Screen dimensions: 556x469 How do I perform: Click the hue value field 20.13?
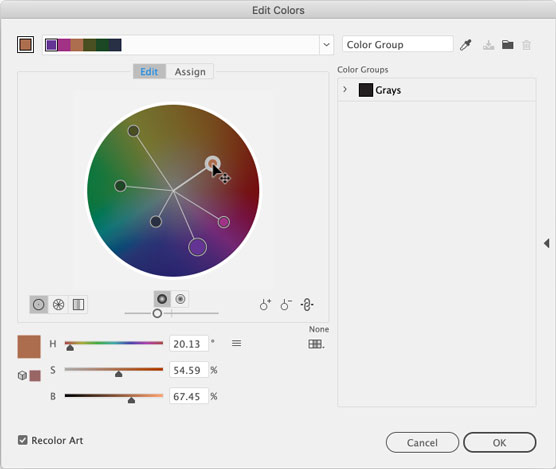(x=189, y=344)
